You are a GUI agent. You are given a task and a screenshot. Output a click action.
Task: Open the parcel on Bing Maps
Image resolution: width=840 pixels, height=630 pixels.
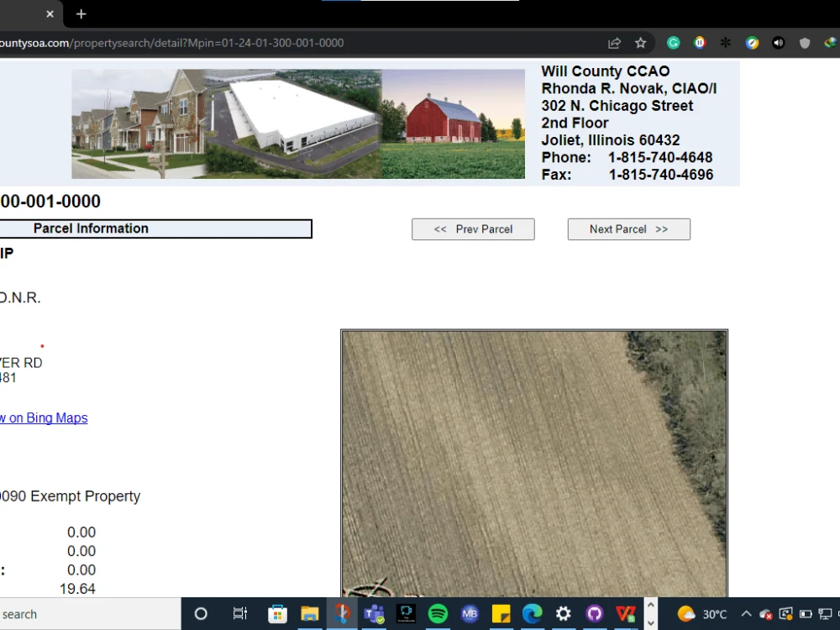coord(44,417)
